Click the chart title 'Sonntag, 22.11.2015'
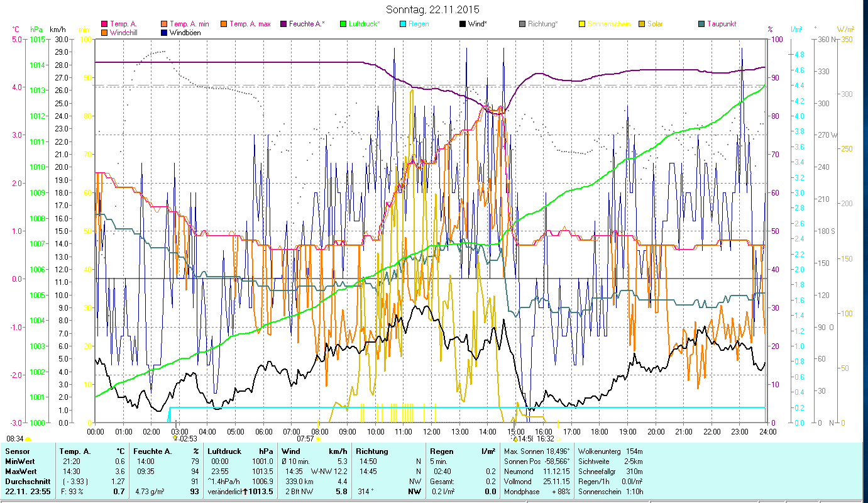 click(x=432, y=9)
